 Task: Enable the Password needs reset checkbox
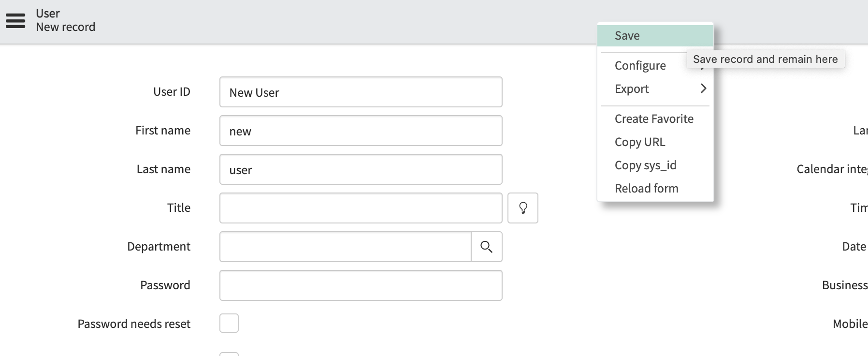(229, 323)
